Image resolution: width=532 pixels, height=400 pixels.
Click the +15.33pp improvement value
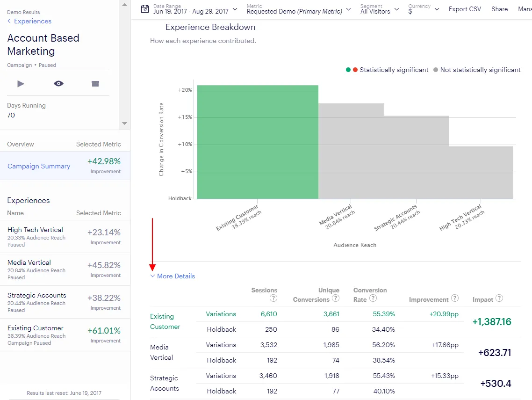click(445, 376)
